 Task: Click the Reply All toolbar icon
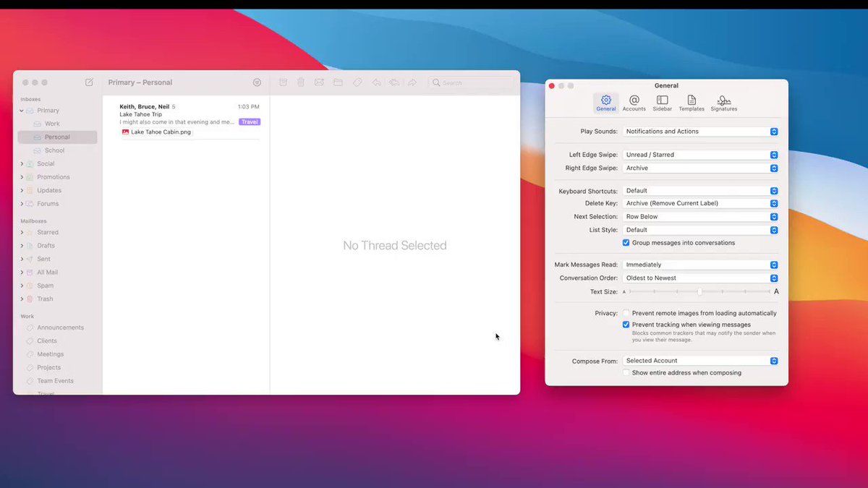(x=394, y=82)
